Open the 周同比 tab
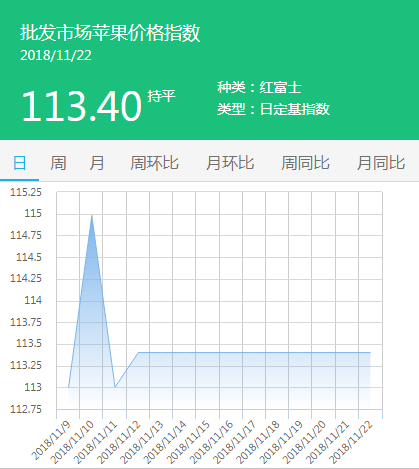419x469 pixels. [x=305, y=163]
